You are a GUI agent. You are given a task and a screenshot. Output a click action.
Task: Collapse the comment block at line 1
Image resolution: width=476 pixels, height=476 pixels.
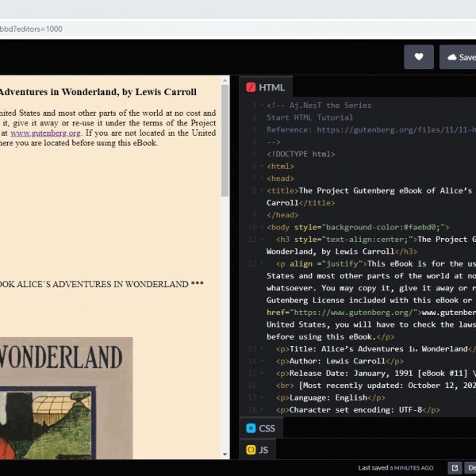262,106
